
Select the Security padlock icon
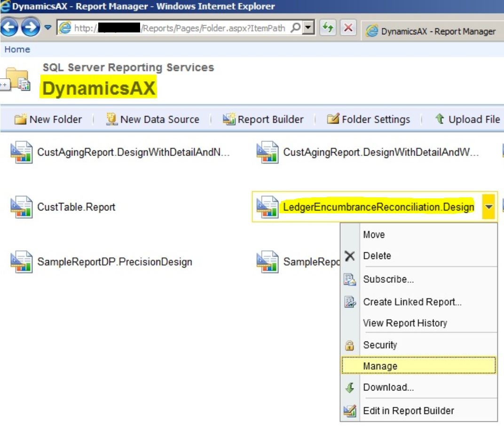(350, 345)
